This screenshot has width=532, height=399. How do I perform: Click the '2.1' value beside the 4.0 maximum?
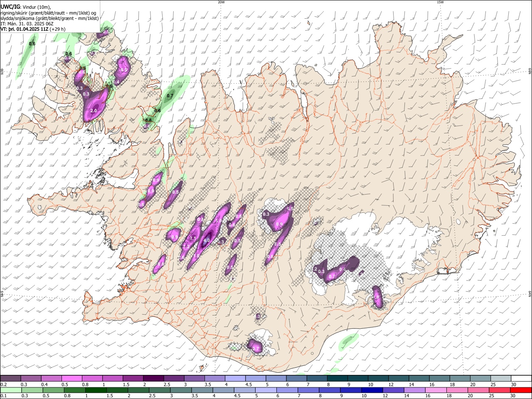192,238
